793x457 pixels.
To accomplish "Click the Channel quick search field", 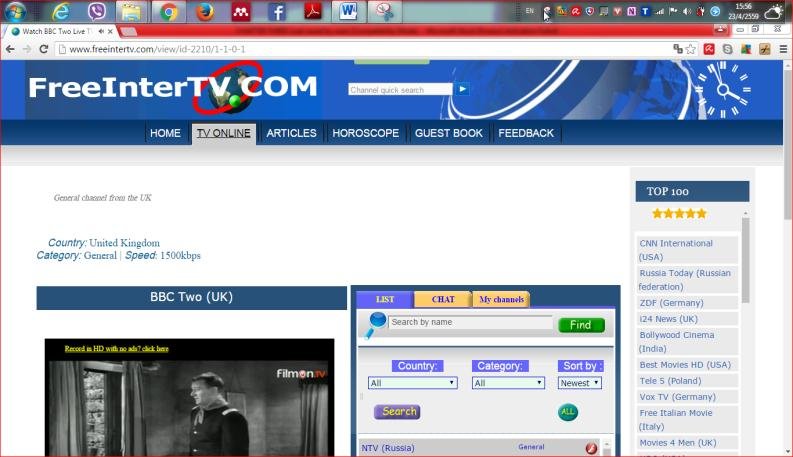I will [401, 89].
